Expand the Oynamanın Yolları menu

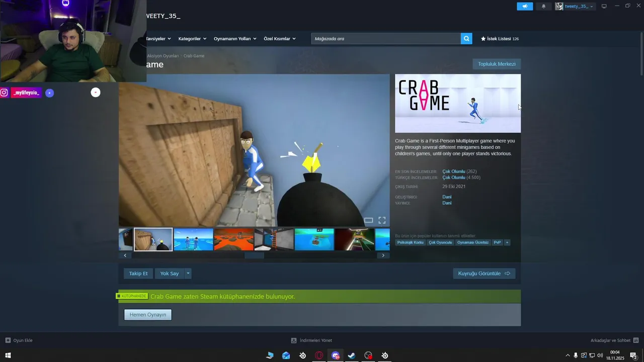click(x=235, y=39)
